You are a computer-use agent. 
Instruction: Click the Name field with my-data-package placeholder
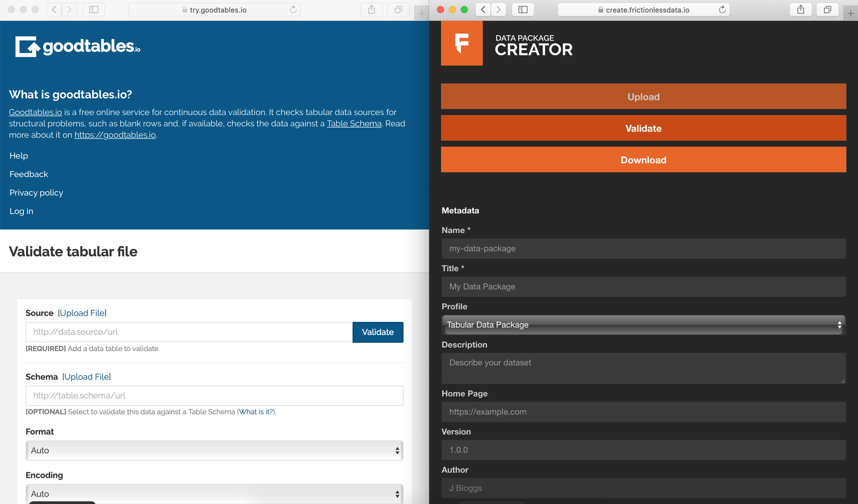coord(643,249)
